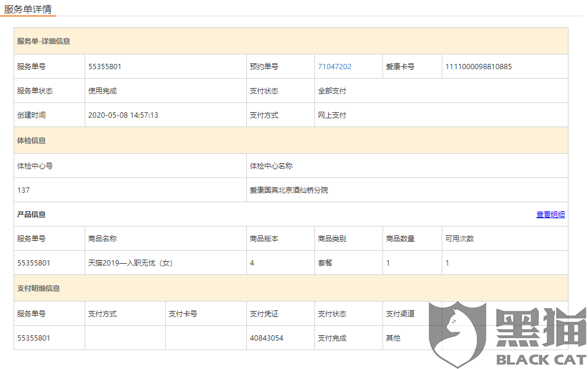588x369 pixels.
Task: Select the 体检信息 section header
Action: 291,141
